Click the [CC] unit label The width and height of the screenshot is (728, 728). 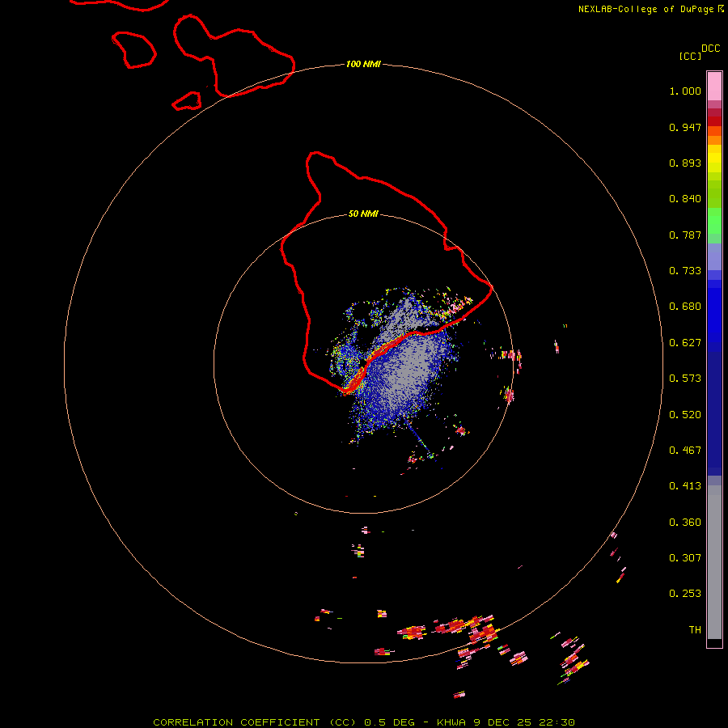pos(690,56)
